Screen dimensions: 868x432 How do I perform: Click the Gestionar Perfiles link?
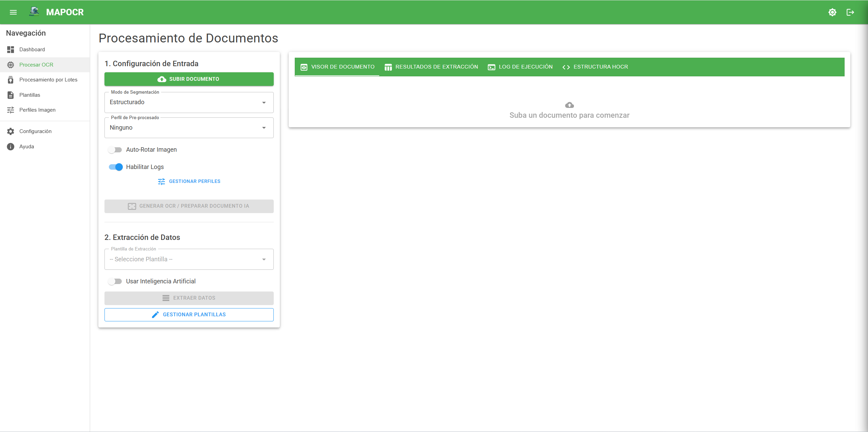pos(189,182)
